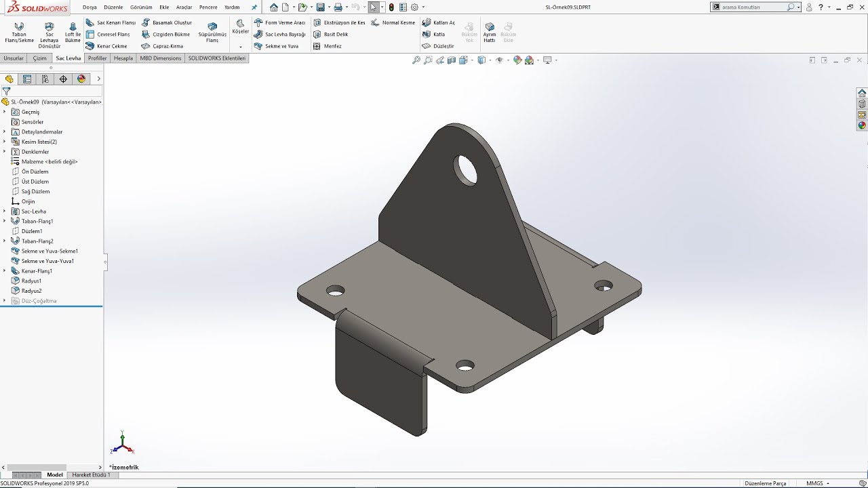
Task: Open the Hareket Etüdü 1 tab
Action: click(x=91, y=475)
